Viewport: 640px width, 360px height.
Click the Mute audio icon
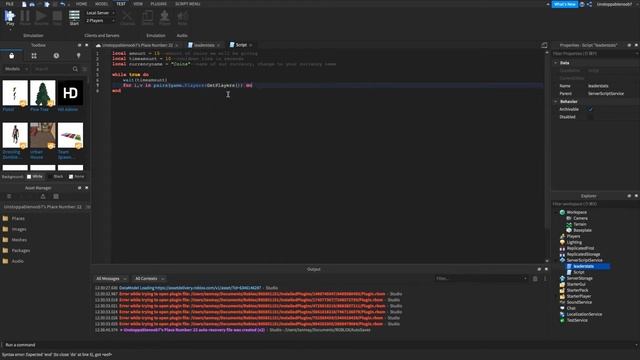coord(182,18)
